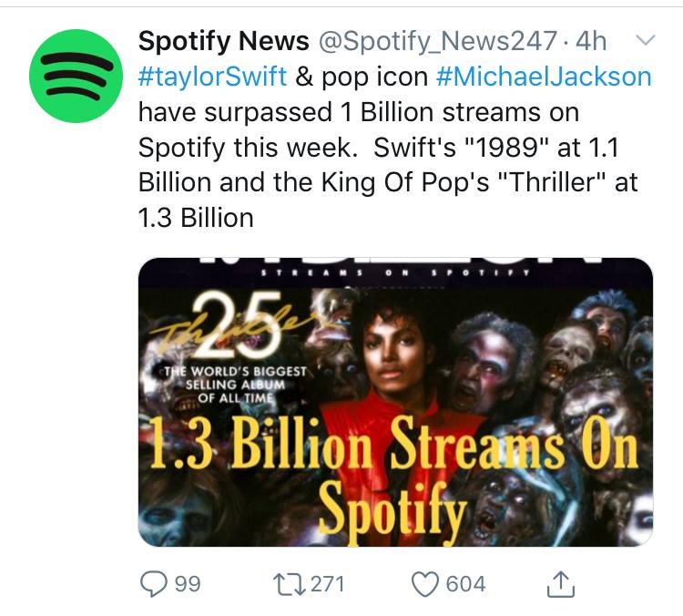Image resolution: width=683 pixels, height=616 pixels.
Task: Like the tweet with the heart icon
Action: click(x=425, y=584)
